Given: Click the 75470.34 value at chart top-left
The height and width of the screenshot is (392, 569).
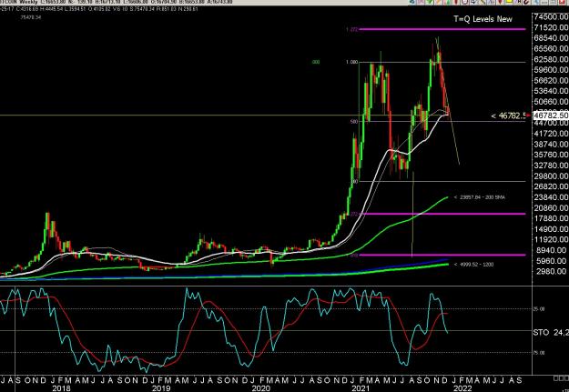Looking at the screenshot, I should pyautogui.click(x=31, y=17).
